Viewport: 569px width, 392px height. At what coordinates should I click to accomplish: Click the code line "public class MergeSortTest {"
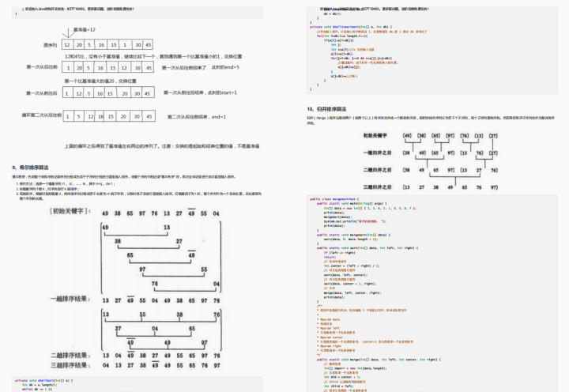click(x=334, y=199)
